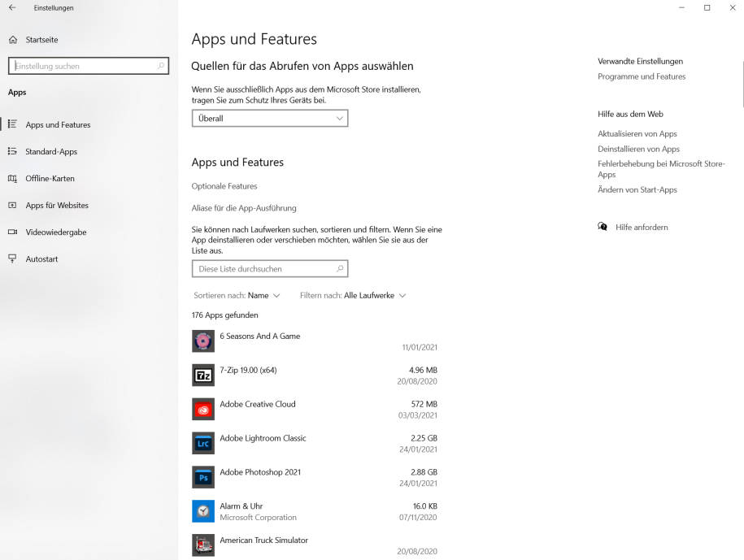Select the 7-Zip 19.00 (x64) entry
Screen dimensions: 744x560
(315, 376)
